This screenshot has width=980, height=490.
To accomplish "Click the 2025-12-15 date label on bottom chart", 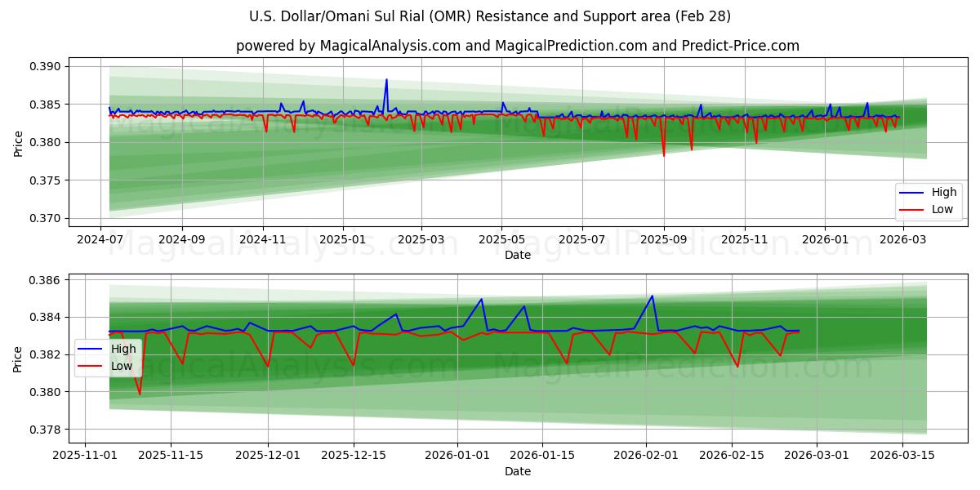I will (353, 456).
